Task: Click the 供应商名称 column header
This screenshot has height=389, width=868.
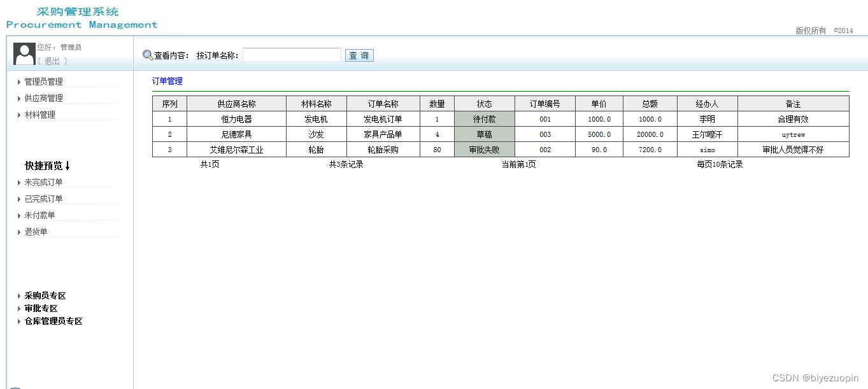Action: coord(237,104)
